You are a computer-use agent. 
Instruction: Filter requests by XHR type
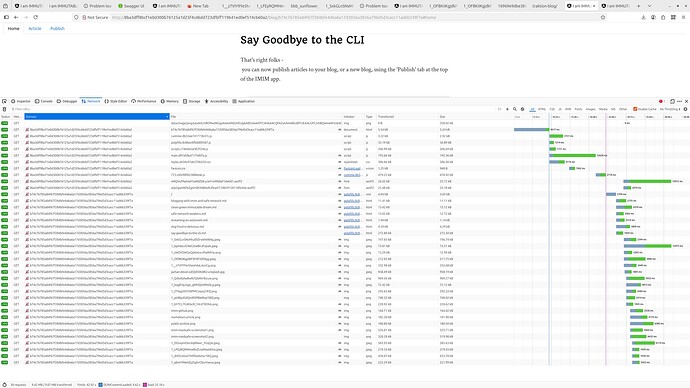(568, 109)
